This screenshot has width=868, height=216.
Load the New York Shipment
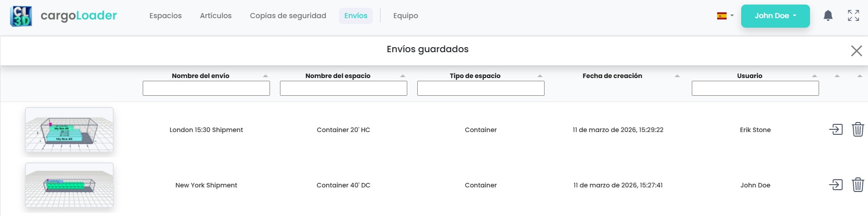pos(835,185)
